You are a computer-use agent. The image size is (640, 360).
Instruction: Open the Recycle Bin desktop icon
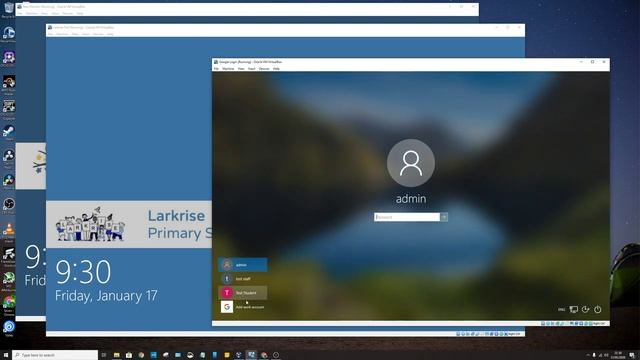(x=9, y=10)
